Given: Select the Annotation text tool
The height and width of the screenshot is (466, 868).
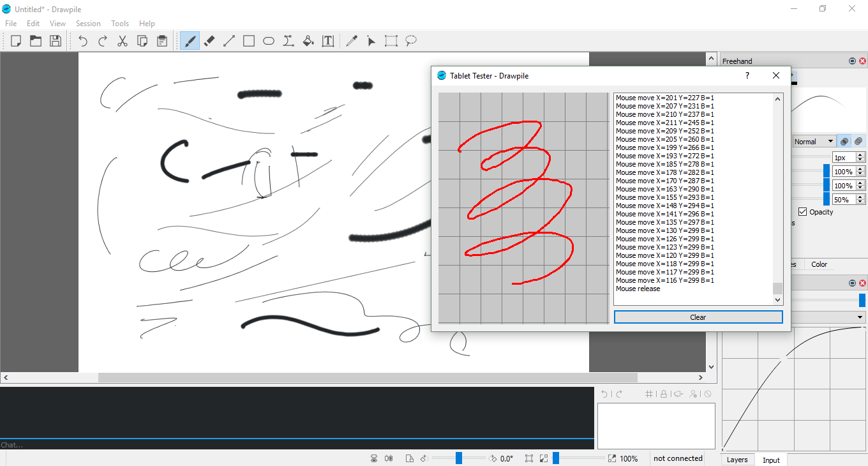Looking at the screenshot, I should 328,40.
